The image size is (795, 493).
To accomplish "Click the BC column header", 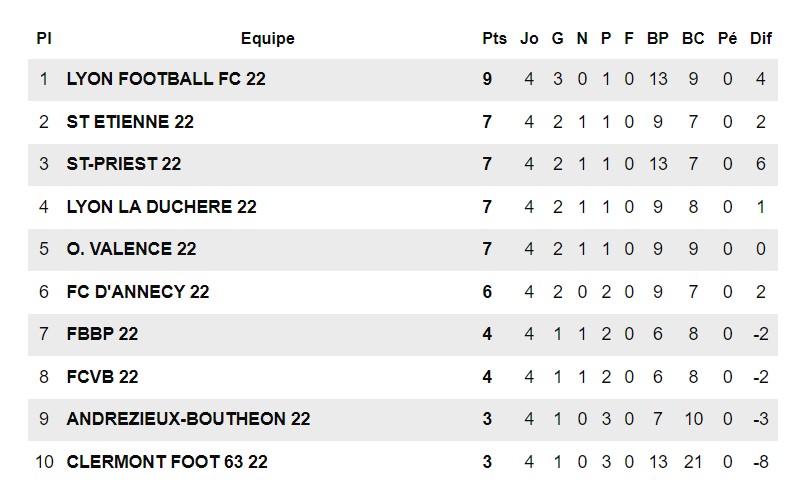I will (693, 39).
